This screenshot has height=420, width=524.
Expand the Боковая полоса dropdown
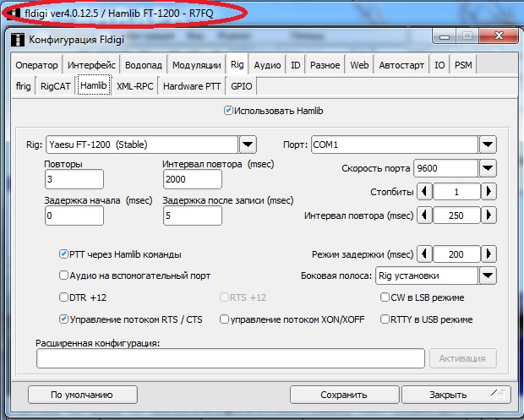[x=488, y=275]
